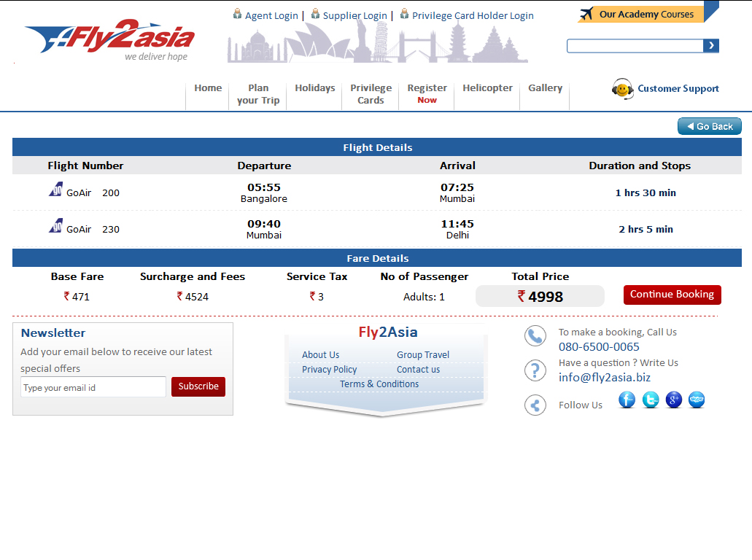
Task: Click the base fare value 471
Action: [x=77, y=297]
